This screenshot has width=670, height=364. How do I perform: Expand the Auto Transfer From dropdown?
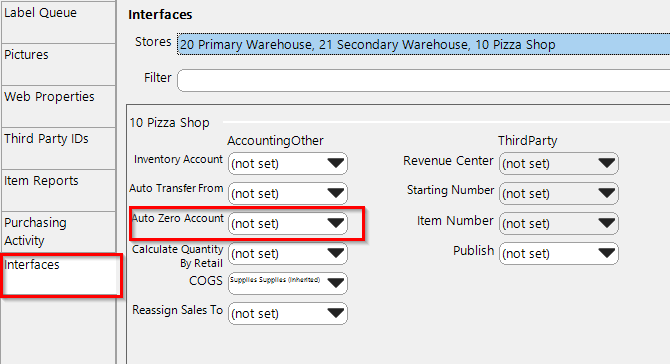coord(288,194)
